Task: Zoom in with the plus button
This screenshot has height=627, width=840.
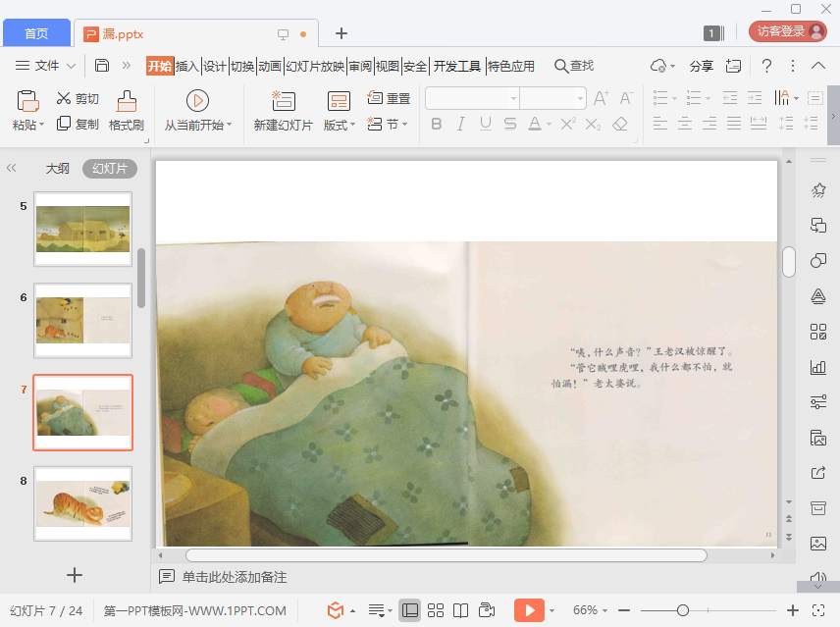Action: [x=793, y=610]
